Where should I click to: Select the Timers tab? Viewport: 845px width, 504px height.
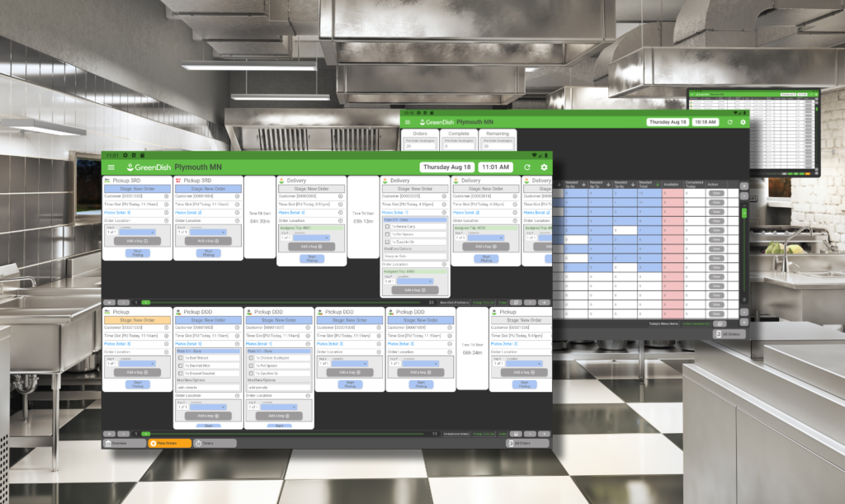207,443
